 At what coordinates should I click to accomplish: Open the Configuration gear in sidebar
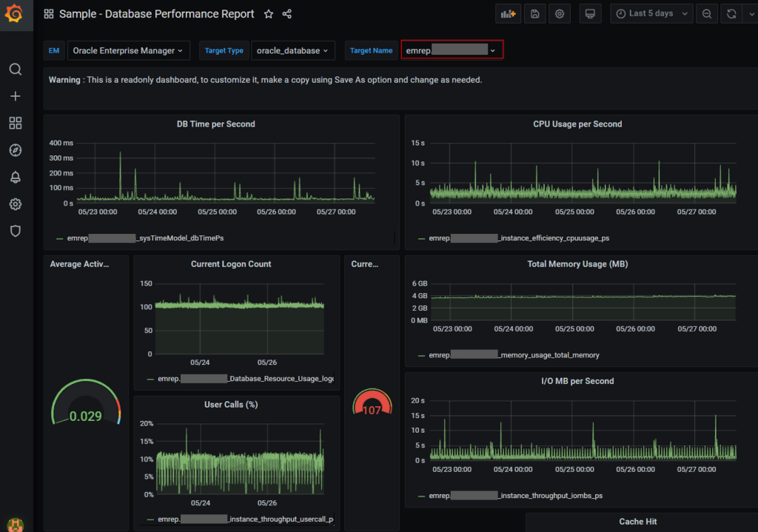pos(15,204)
